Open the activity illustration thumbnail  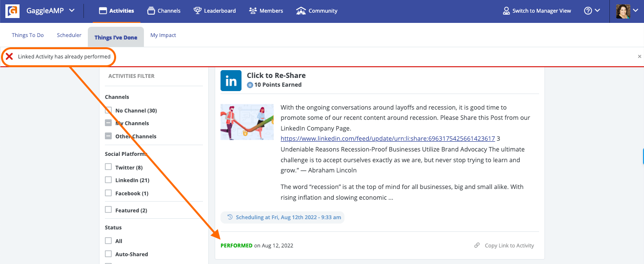pyautogui.click(x=247, y=122)
